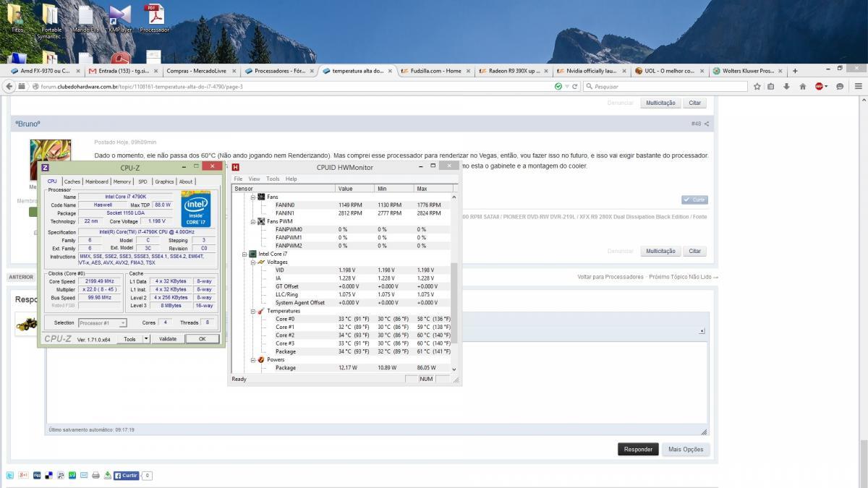Open the Marido Eva desktop document
868x488 pixels.
click(x=85, y=19)
